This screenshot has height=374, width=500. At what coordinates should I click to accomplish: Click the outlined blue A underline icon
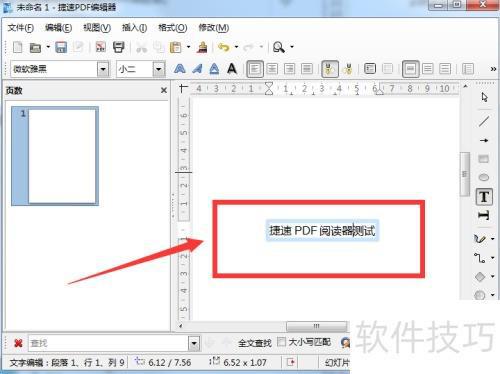click(x=214, y=69)
